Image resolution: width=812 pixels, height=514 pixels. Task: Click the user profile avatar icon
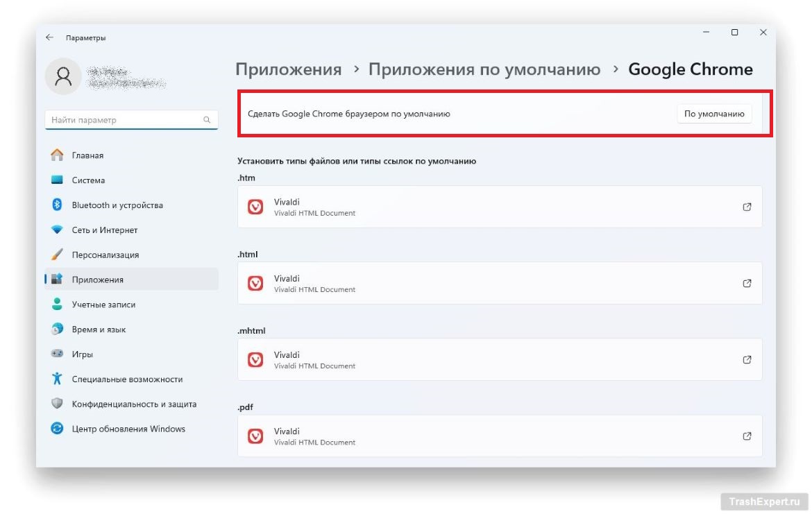pos(63,76)
